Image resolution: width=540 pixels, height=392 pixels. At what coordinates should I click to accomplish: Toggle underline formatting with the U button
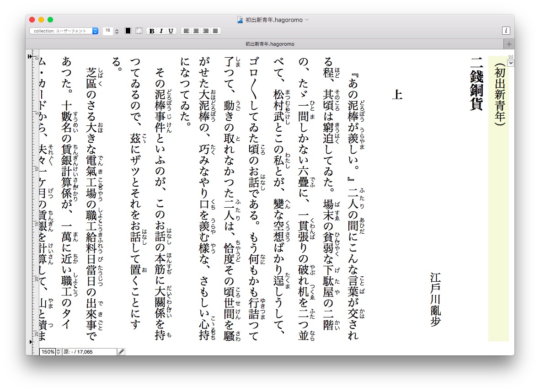pyautogui.click(x=171, y=31)
